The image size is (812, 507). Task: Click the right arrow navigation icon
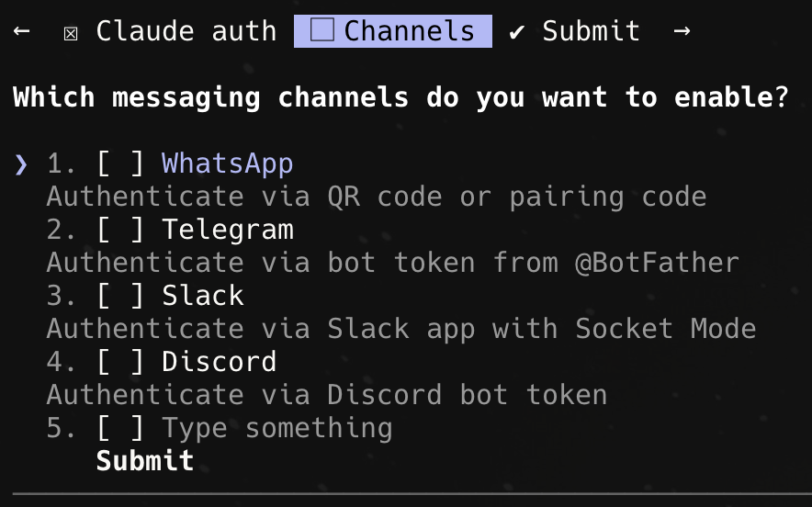[x=682, y=31]
